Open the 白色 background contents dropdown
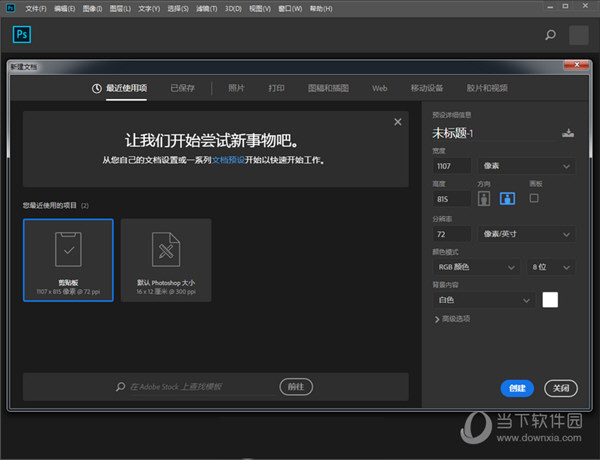This screenshot has width=600, height=460. (484, 300)
